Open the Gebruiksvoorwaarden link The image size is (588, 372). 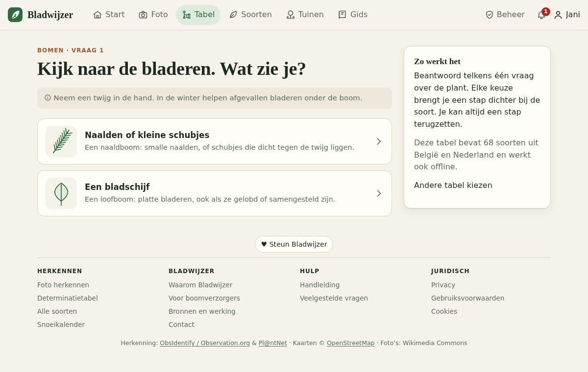tap(467, 298)
